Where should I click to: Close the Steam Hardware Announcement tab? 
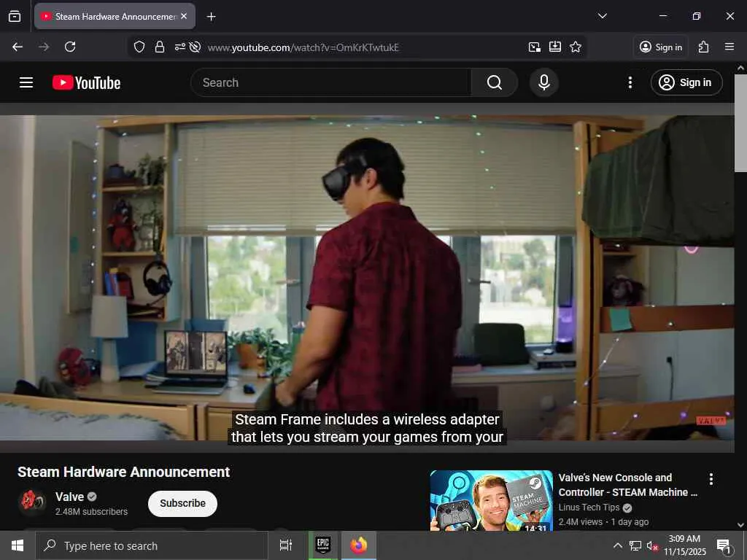(184, 16)
